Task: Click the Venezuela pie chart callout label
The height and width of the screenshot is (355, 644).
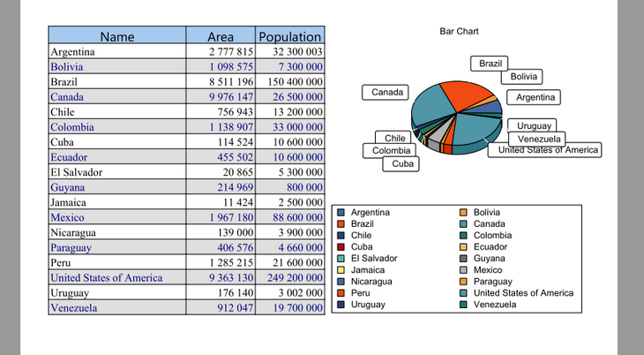Action: [537, 139]
